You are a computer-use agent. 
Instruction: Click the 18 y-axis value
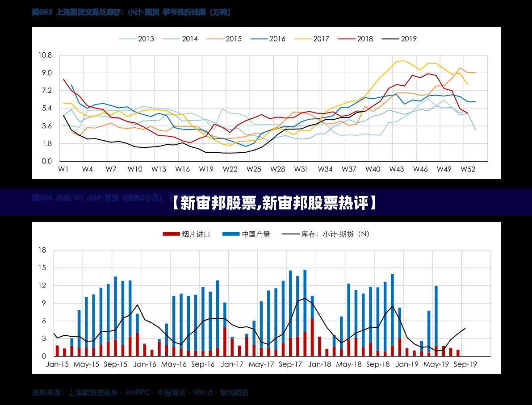(42, 251)
